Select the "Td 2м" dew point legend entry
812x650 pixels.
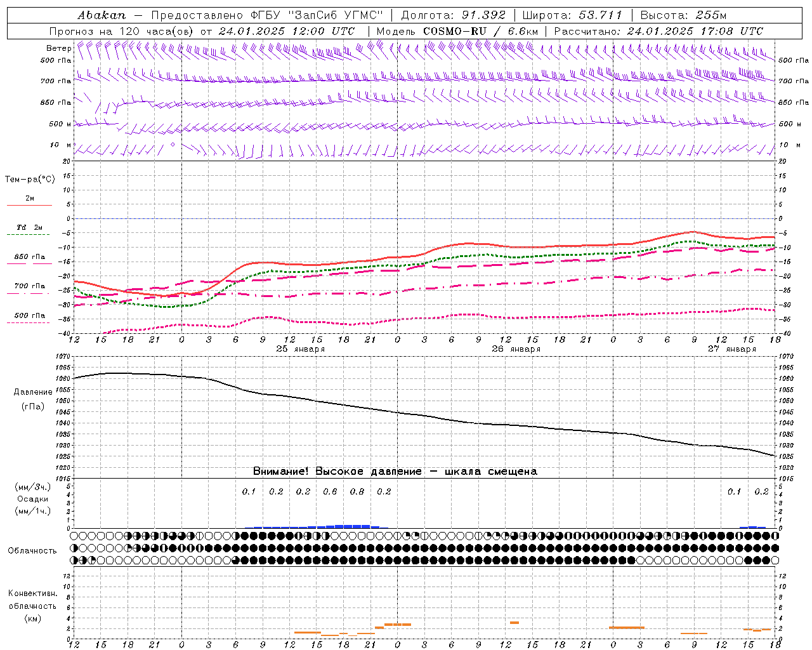tap(29, 227)
